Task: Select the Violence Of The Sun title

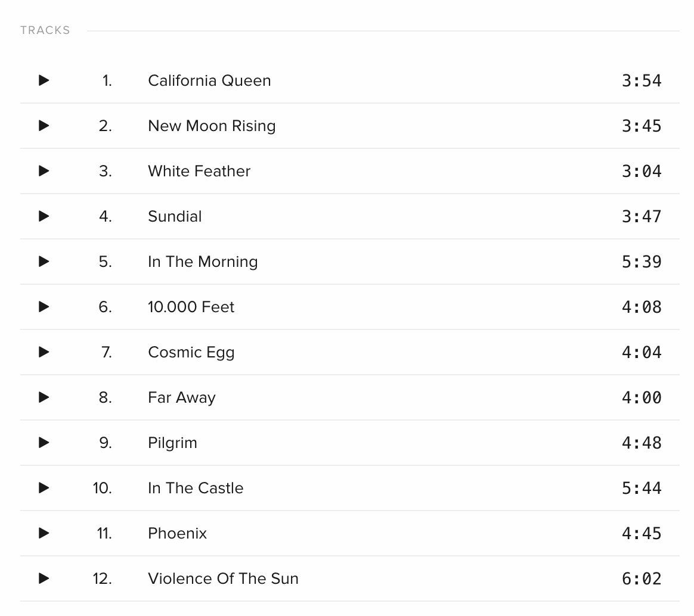Action: click(x=223, y=578)
